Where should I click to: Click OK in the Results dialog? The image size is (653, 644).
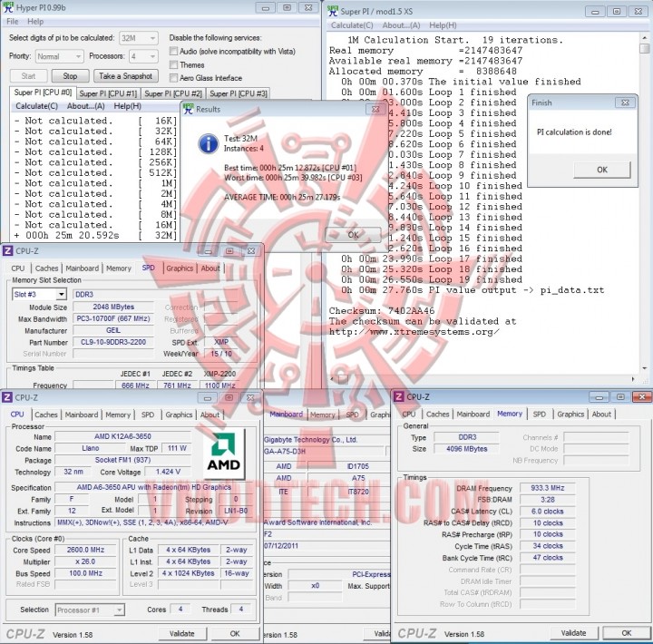click(x=353, y=235)
